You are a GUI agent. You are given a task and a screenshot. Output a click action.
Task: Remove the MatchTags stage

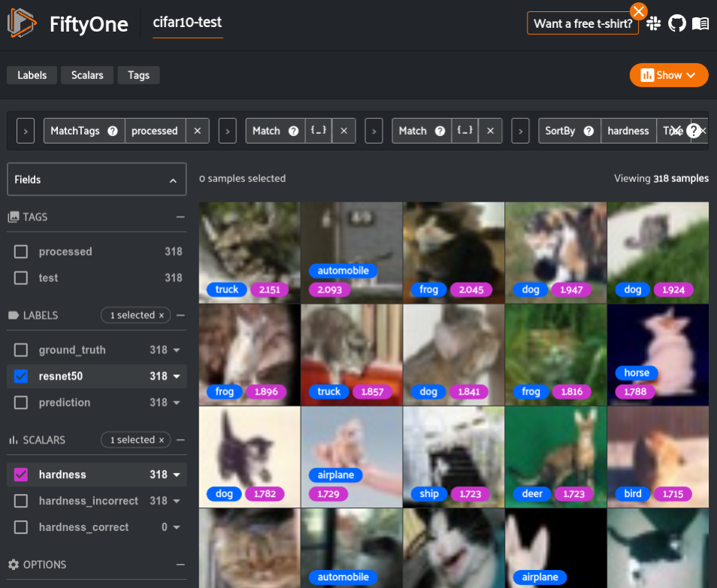tap(198, 131)
